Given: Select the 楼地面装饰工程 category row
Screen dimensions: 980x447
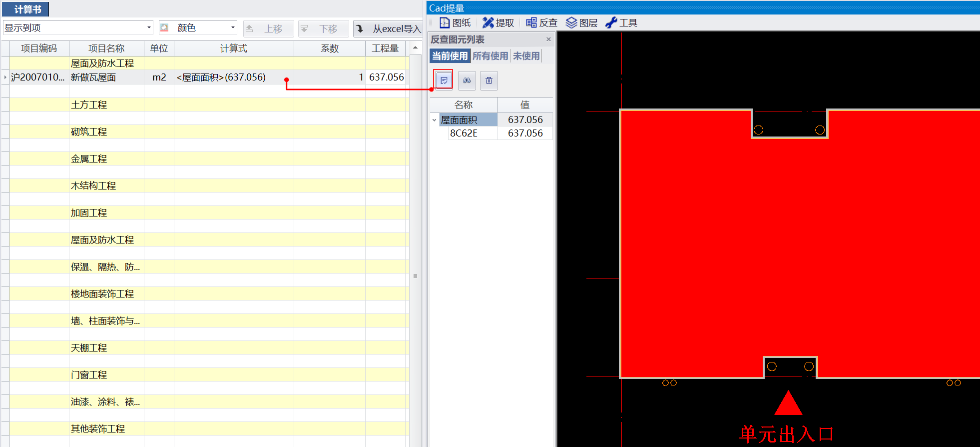Looking at the screenshot, I should pos(205,293).
